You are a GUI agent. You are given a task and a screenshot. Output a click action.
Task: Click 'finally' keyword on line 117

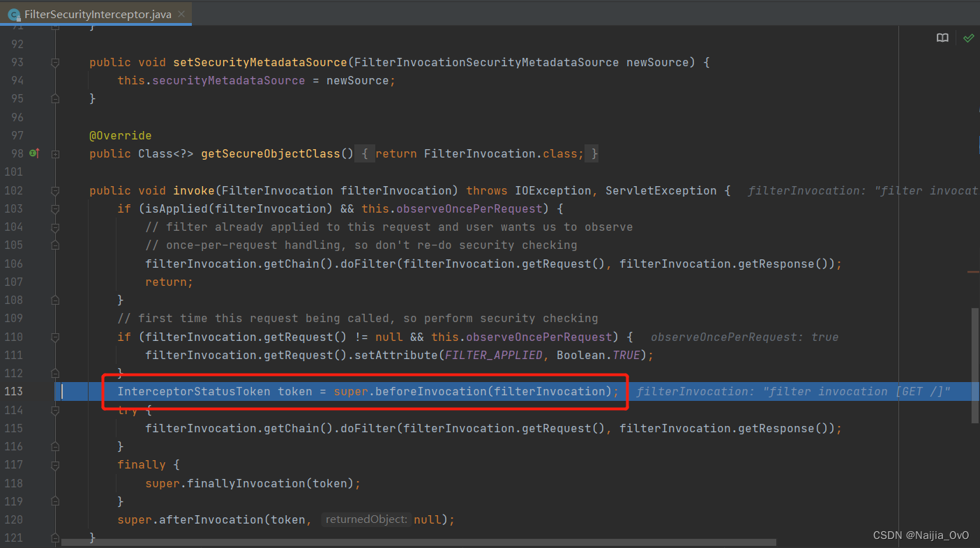[x=142, y=464]
